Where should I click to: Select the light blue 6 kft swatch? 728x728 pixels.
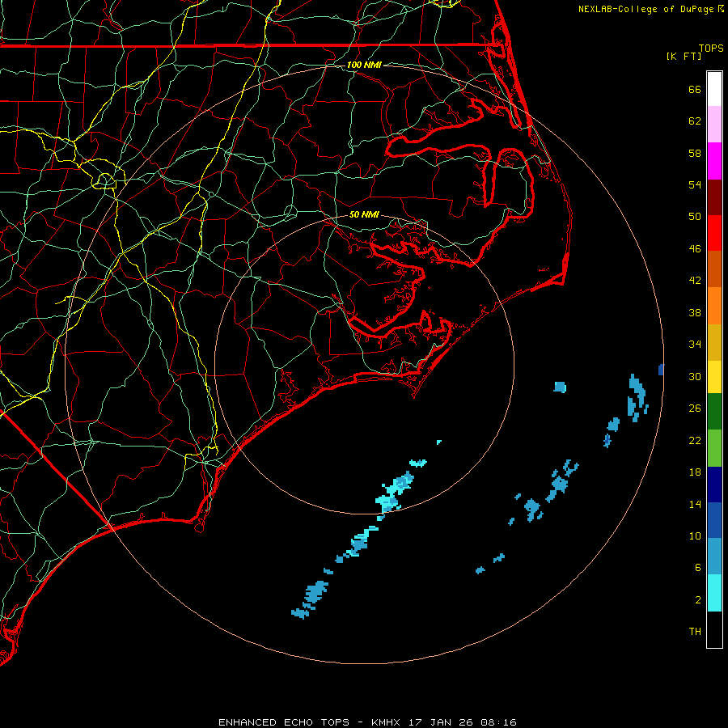714,557
